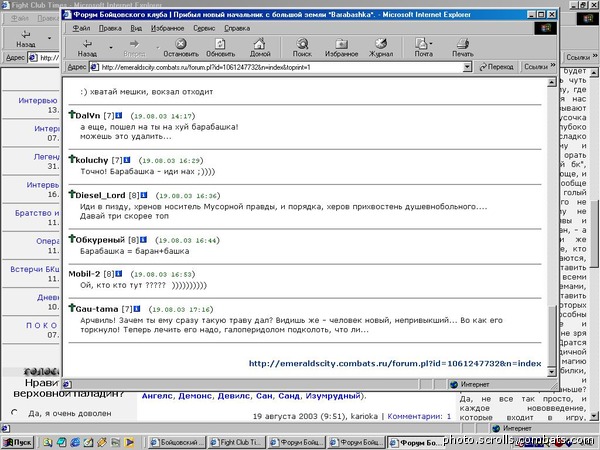Open info icon next to DalVn
This screenshot has height=450, width=600.
tap(119, 115)
